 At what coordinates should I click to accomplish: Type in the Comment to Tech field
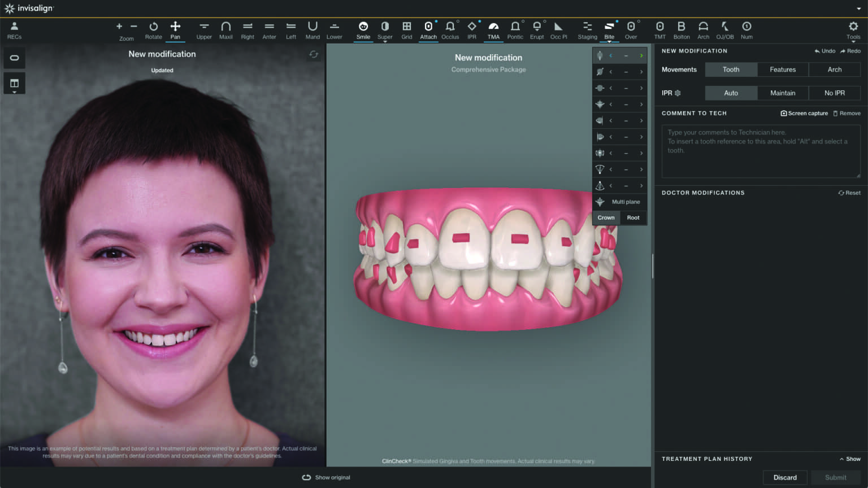click(x=760, y=151)
